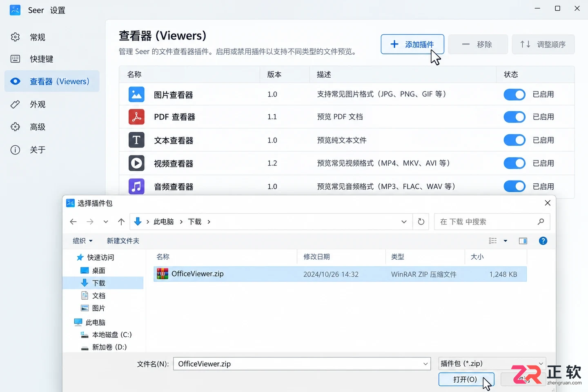
Task: Open the 关于 page
Action: click(52, 150)
